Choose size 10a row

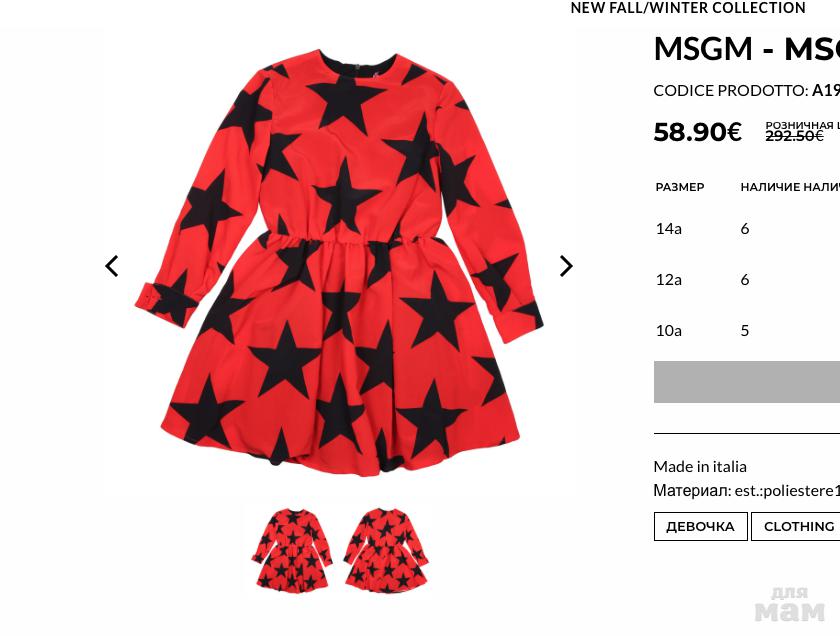click(x=747, y=331)
